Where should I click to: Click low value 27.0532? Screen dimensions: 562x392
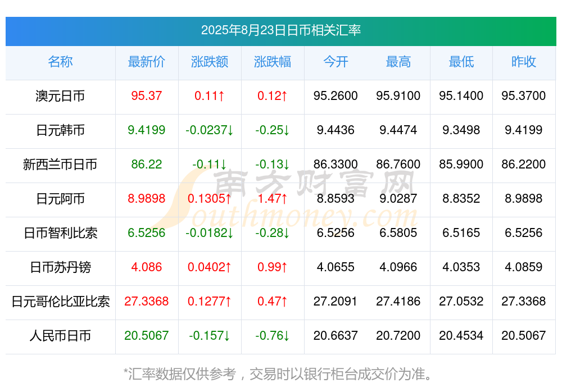point(461,302)
